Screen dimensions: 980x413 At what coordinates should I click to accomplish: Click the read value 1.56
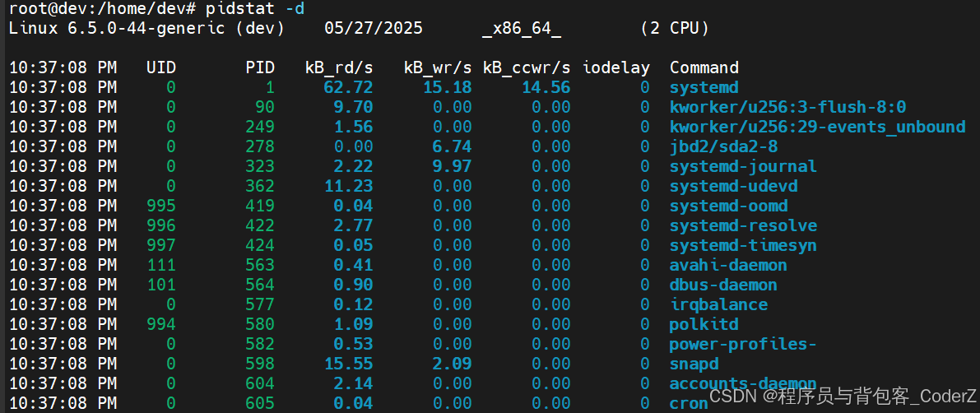[x=353, y=127]
